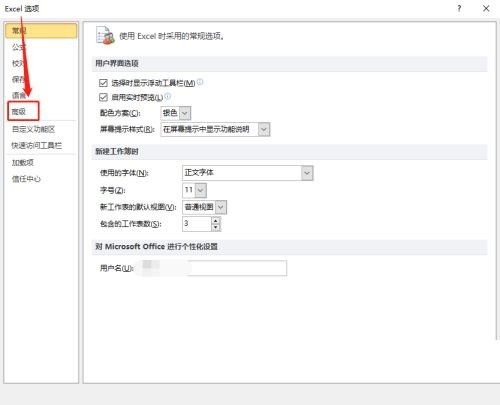The height and width of the screenshot is (405, 500).
Task: Click the 用户界面选项 section header
Action: 289,63
